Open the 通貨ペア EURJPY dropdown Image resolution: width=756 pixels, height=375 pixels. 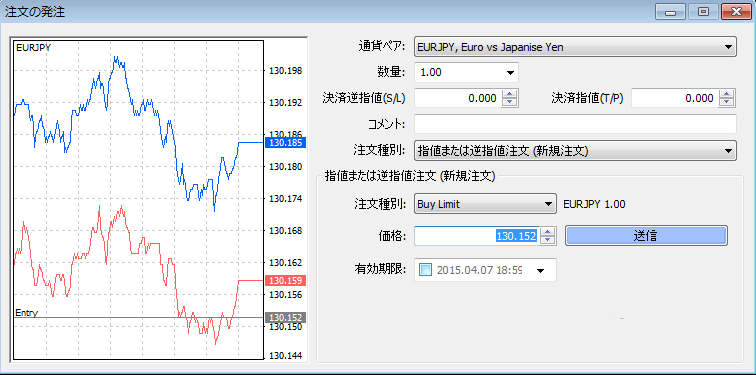point(575,47)
